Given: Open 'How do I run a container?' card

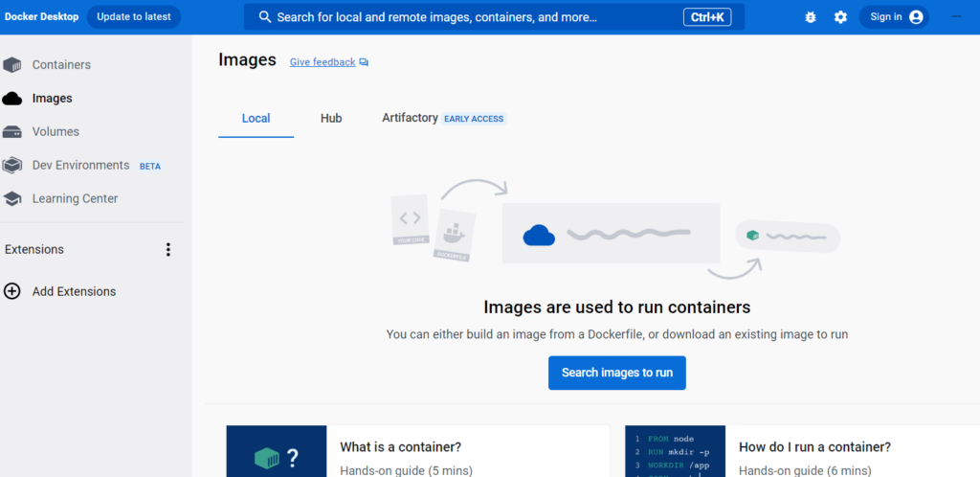Looking at the screenshot, I should coord(803,451).
